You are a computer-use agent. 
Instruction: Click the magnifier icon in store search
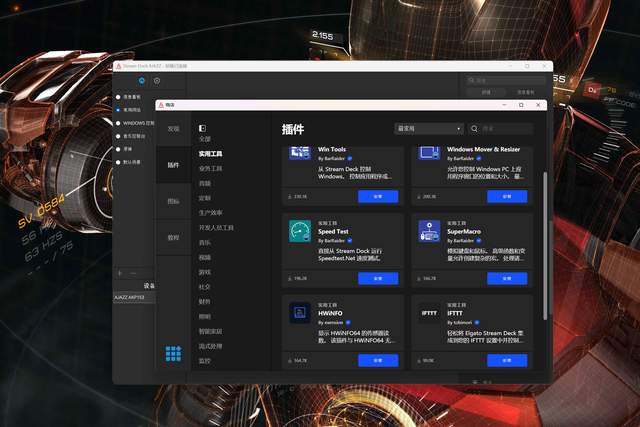pos(474,129)
